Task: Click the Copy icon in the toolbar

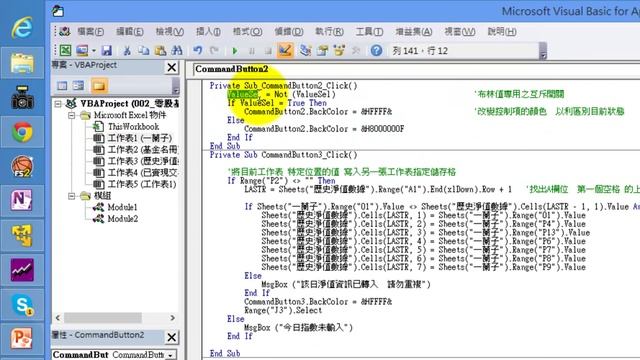Action: [x=144, y=51]
